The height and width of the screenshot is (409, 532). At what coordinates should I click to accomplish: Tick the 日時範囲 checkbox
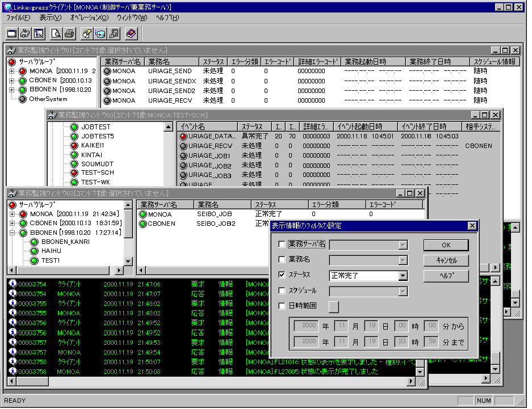(x=282, y=306)
